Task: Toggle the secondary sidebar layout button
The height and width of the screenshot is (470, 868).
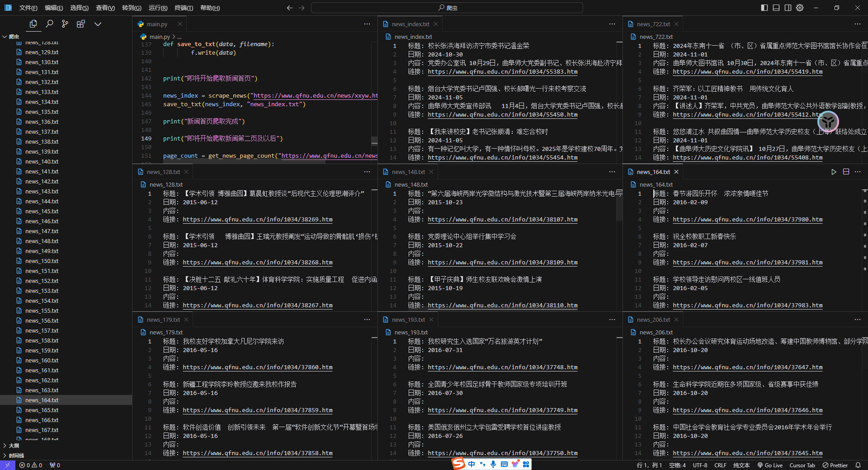Action: pyautogui.click(x=788, y=8)
